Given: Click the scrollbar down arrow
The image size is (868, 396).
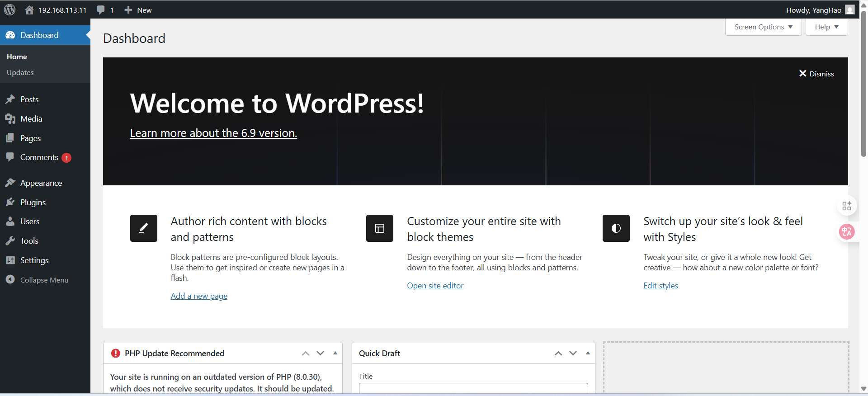Looking at the screenshot, I should [x=864, y=389].
